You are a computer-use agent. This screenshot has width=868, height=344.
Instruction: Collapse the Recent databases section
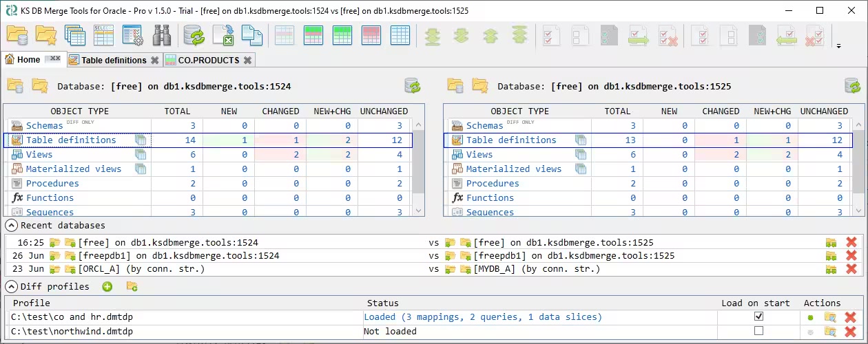12,225
